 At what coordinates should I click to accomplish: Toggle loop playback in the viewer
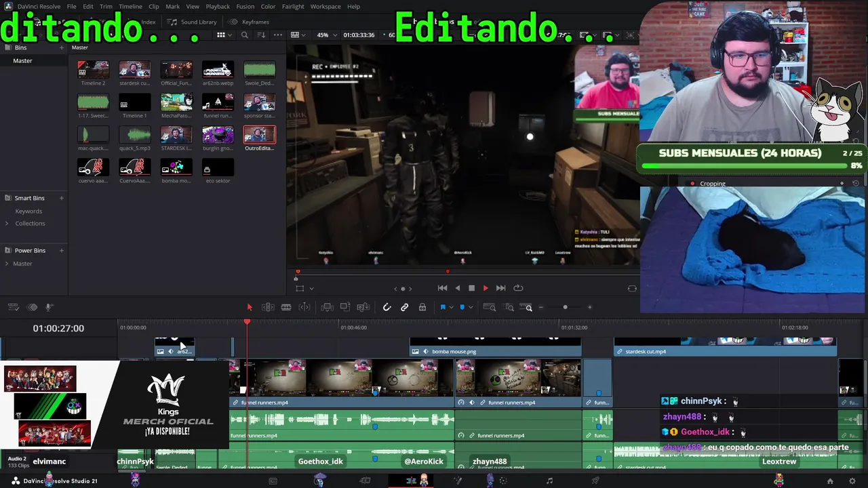click(x=518, y=288)
